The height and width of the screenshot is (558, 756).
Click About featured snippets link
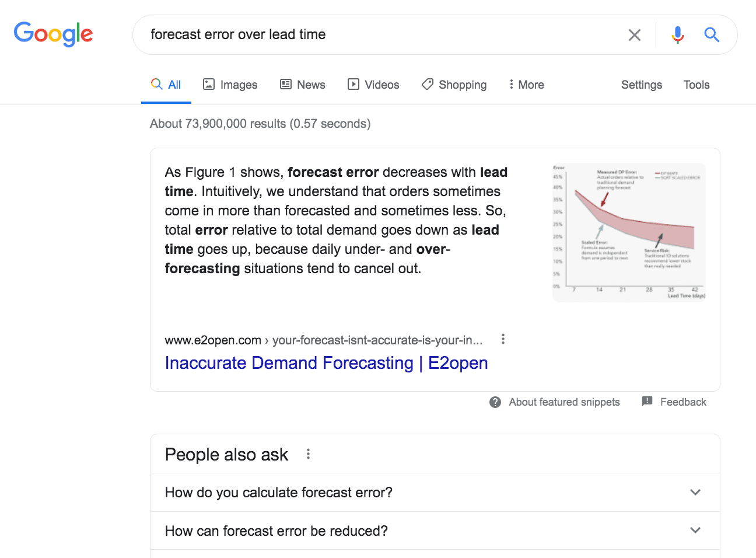[564, 402]
